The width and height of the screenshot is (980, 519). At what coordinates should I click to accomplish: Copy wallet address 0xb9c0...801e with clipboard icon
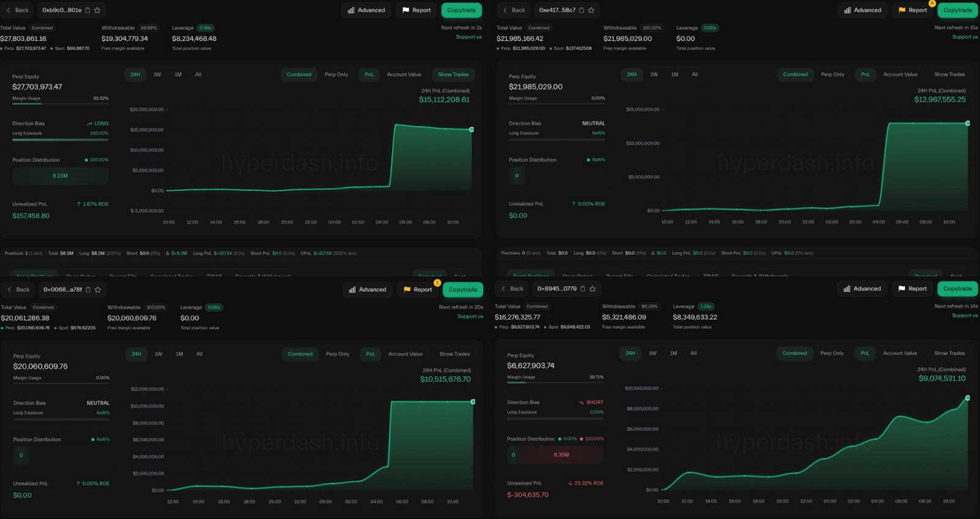(x=88, y=10)
